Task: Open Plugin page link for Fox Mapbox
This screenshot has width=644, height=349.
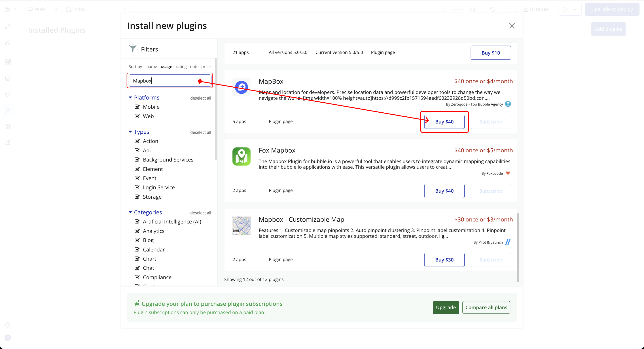Action: pos(280,190)
